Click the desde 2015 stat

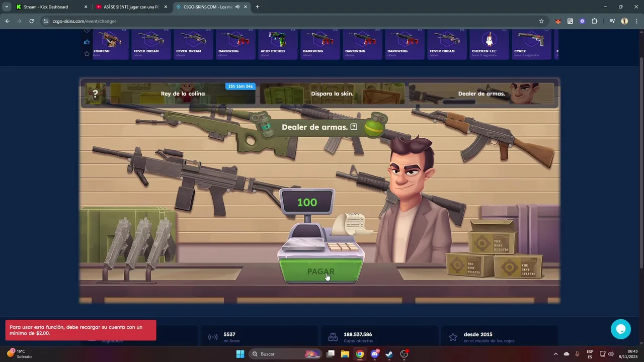pyautogui.click(x=500, y=336)
